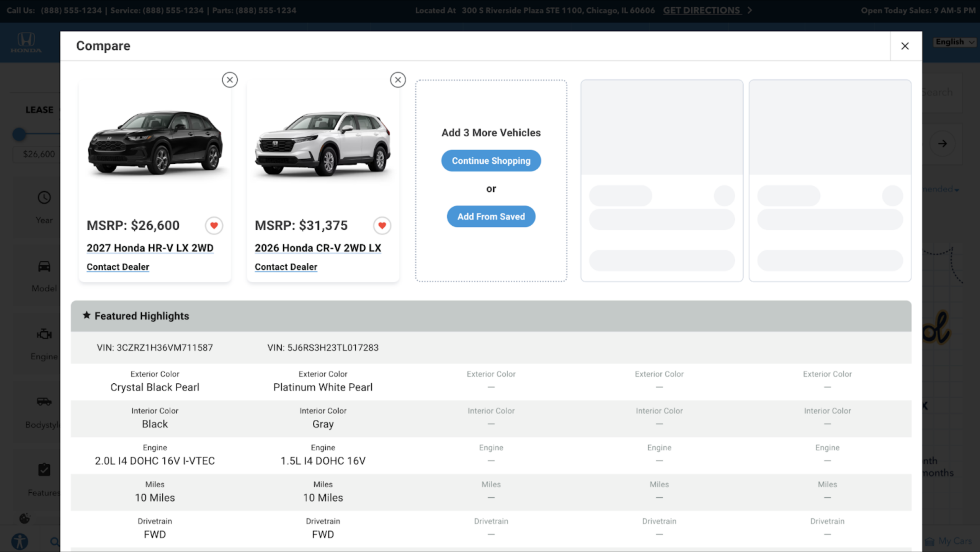Click Contact Dealer under the CR-V

[286, 267]
